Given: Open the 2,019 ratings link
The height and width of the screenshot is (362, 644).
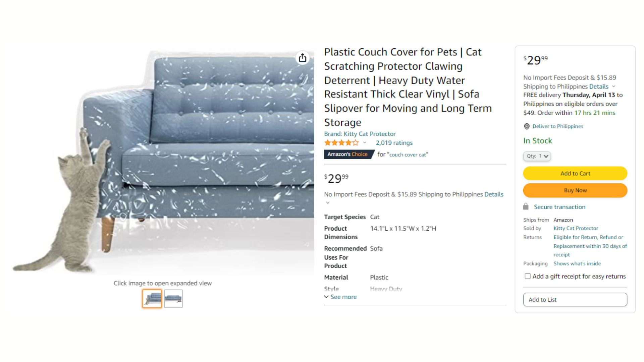Looking at the screenshot, I should click(x=394, y=143).
